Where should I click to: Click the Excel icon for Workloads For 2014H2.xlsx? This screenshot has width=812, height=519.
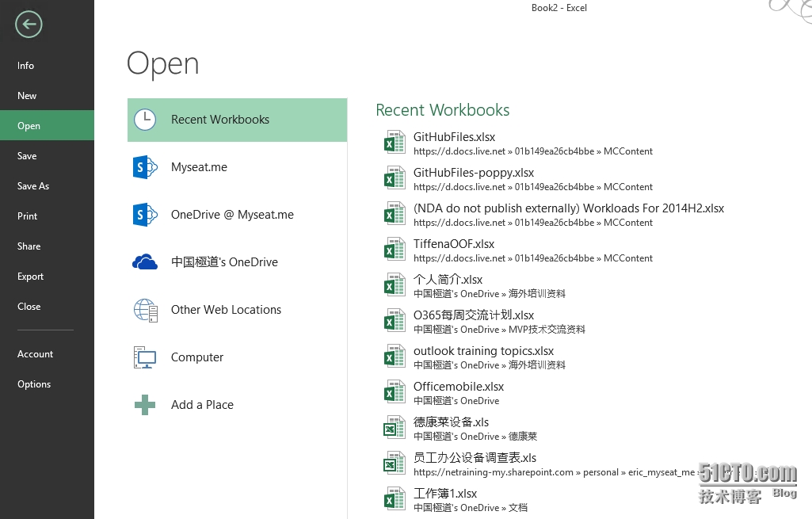click(x=395, y=214)
